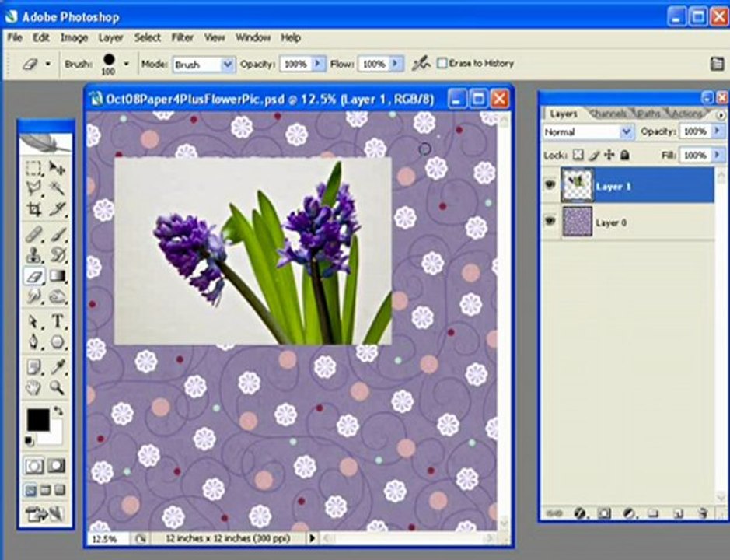Image resolution: width=730 pixels, height=560 pixels.
Task: Toggle lock all for the layer
Action: pyautogui.click(x=625, y=155)
